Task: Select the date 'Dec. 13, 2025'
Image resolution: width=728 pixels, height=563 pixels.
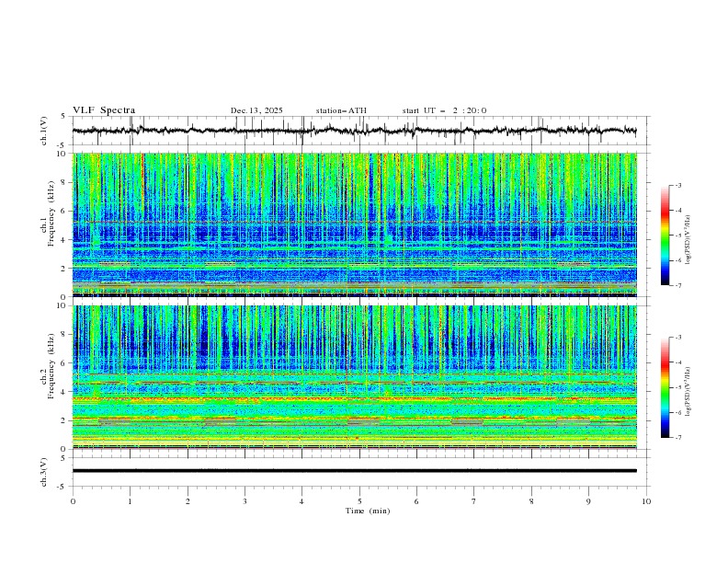Action: point(256,110)
